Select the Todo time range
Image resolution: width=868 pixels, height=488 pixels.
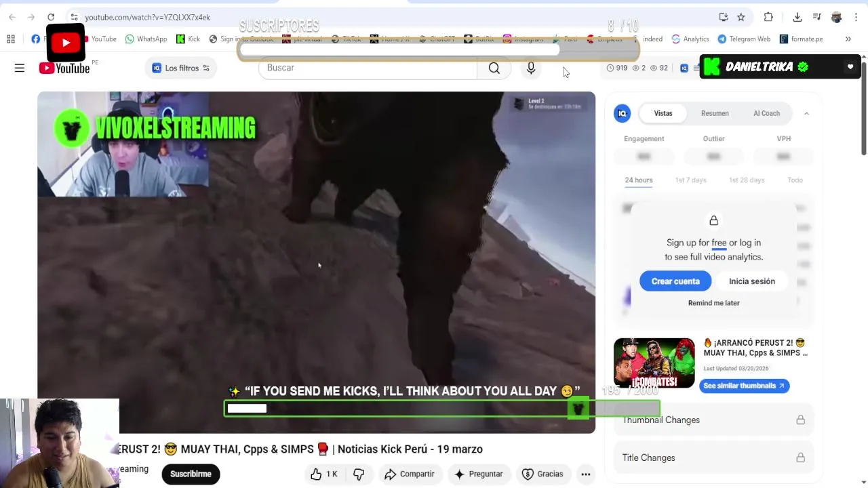[795, 180]
